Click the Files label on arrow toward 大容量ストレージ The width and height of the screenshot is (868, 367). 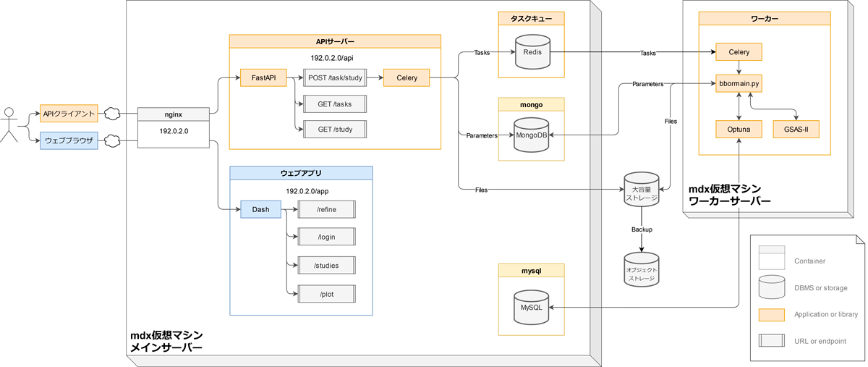pyautogui.click(x=481, y=190)
